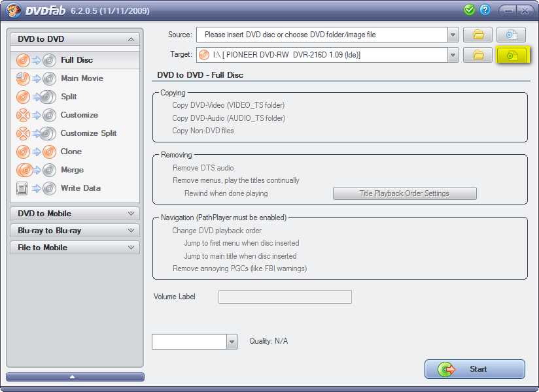Expand the DVD to Mobile section
This screenshot has height=392, width=539.
tap(75, 214)
